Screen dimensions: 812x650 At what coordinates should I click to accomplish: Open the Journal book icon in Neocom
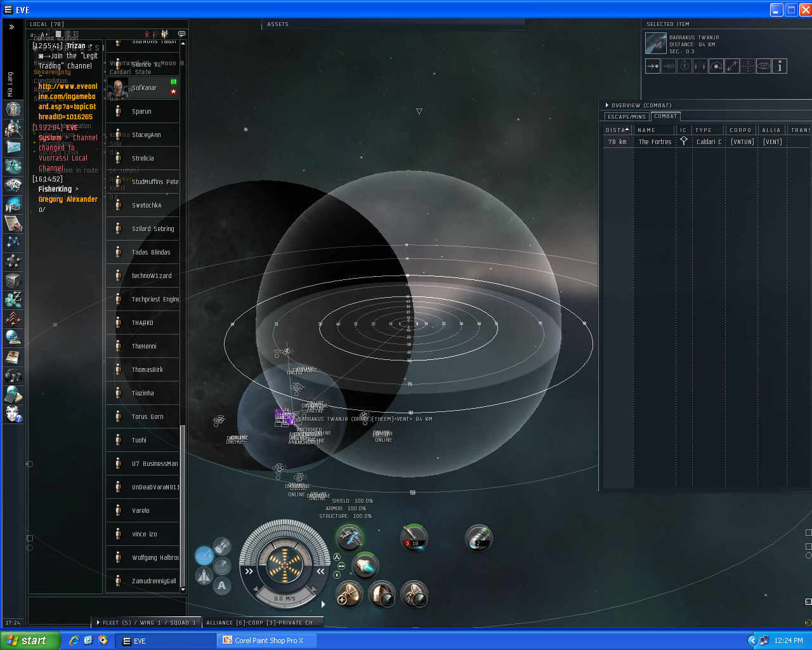(13, 356)
